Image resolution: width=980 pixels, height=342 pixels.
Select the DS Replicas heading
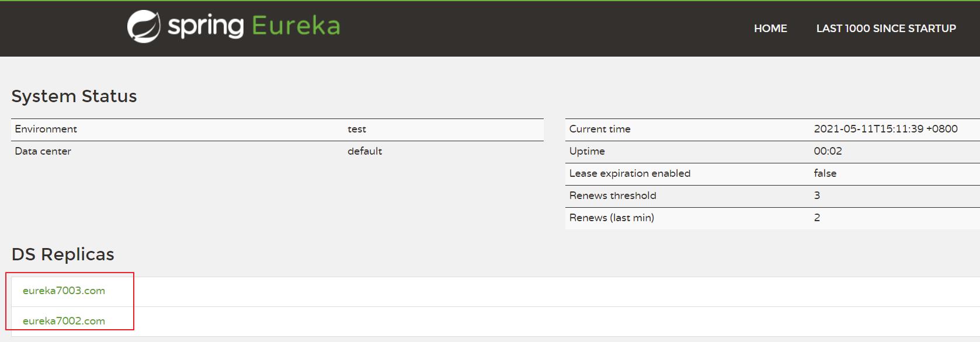[x=63, y=254]
